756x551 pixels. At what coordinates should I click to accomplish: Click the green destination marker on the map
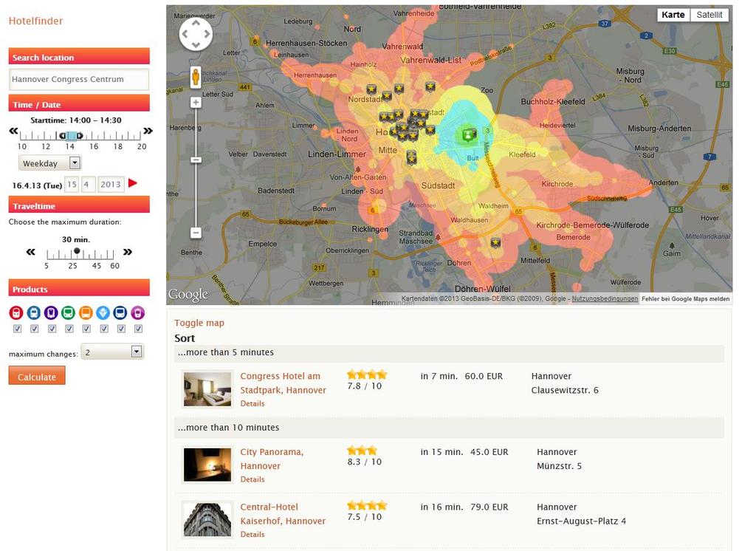[469, 134]
